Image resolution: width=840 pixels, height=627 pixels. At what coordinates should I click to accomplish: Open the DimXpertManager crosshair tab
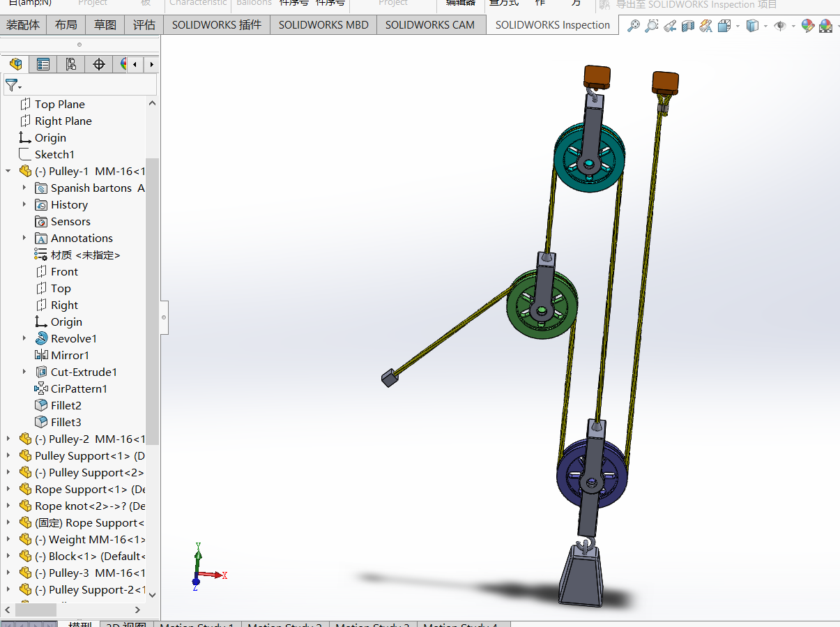99,64
